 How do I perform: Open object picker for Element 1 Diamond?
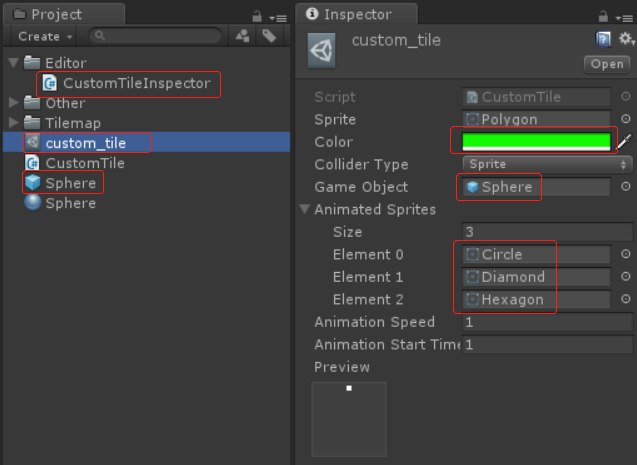pos(625,277)
